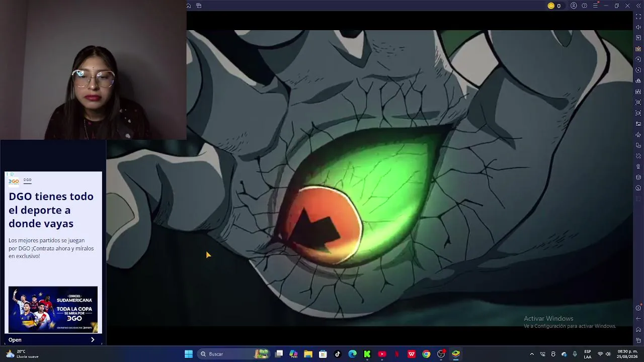644x362 pixels.
Task: Click the BlueStacks taskbar icon
Action: [456, 354]
